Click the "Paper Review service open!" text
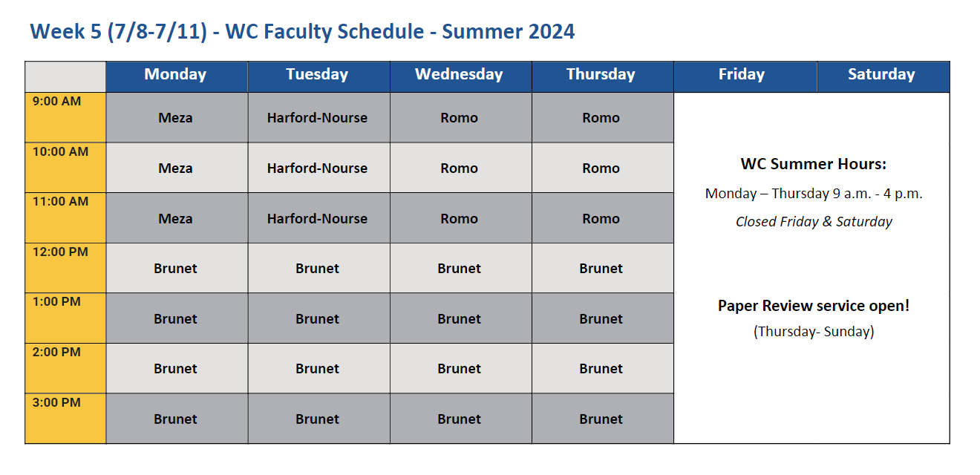This screenshot has width=980, height=475. 814,306
